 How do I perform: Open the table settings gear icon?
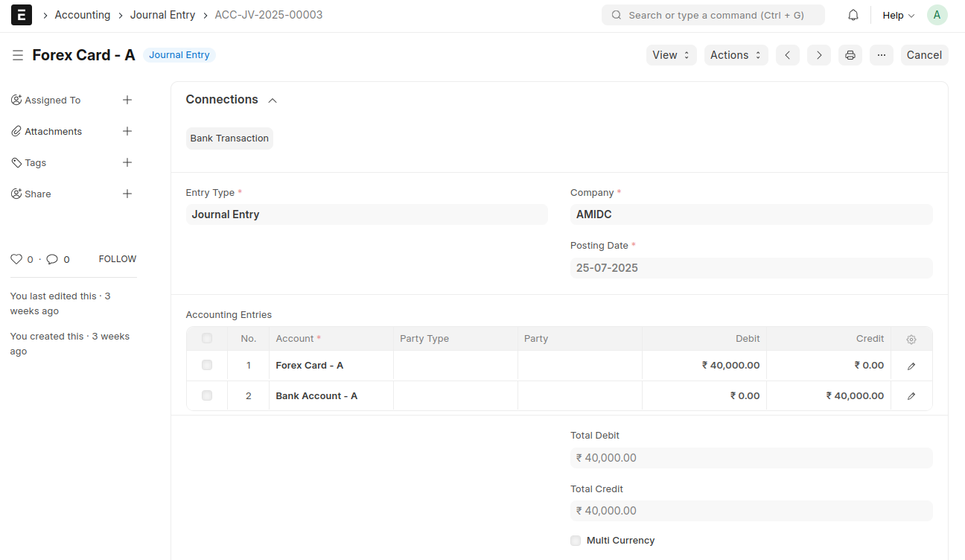[x=911, y=339]
